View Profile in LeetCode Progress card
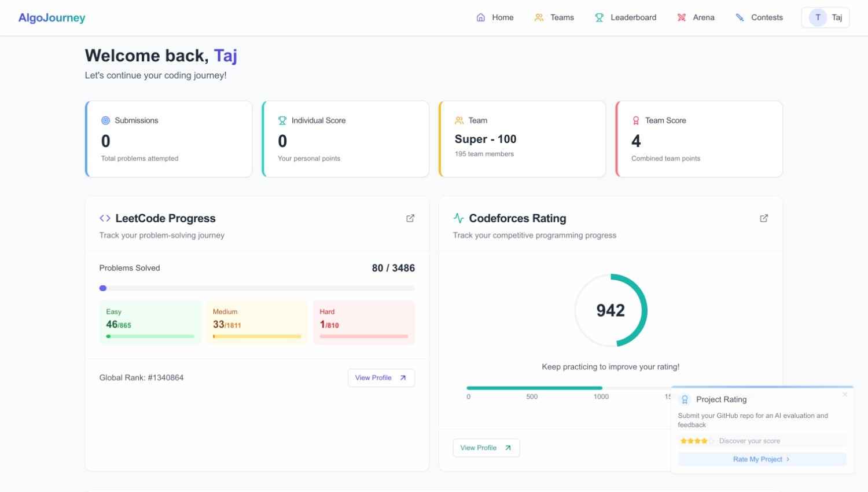The image size is (868, 492). click(381, 378)
